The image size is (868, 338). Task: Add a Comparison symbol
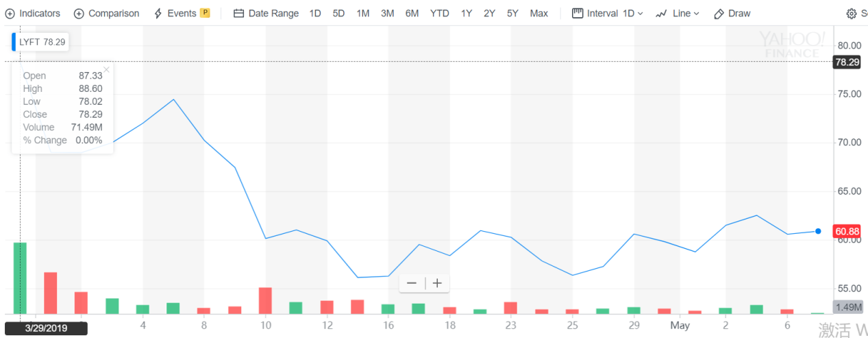click(106, 14)
